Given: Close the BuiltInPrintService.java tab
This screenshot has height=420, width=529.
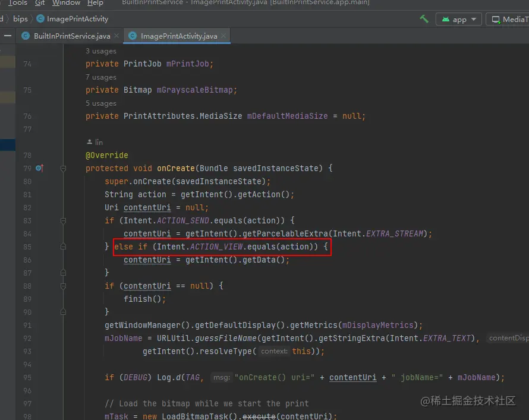Looking at the screenshot, I should 116,36.
